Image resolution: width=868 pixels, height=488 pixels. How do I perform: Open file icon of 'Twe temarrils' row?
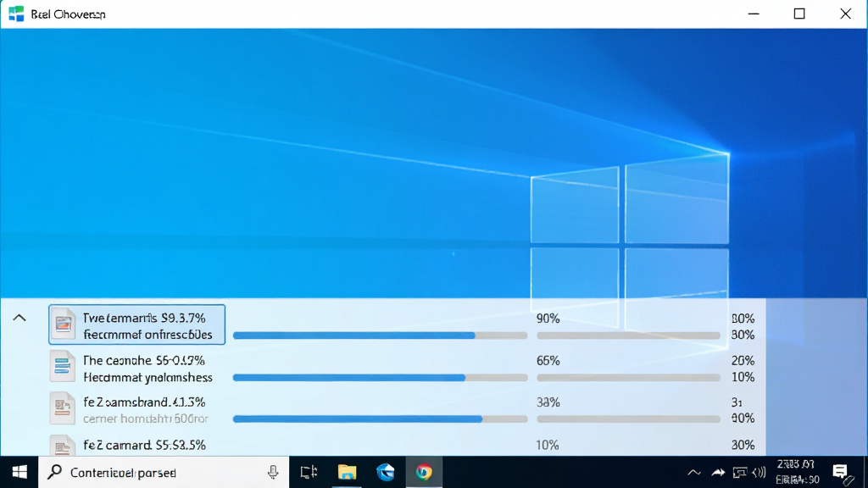click(63, 324)
